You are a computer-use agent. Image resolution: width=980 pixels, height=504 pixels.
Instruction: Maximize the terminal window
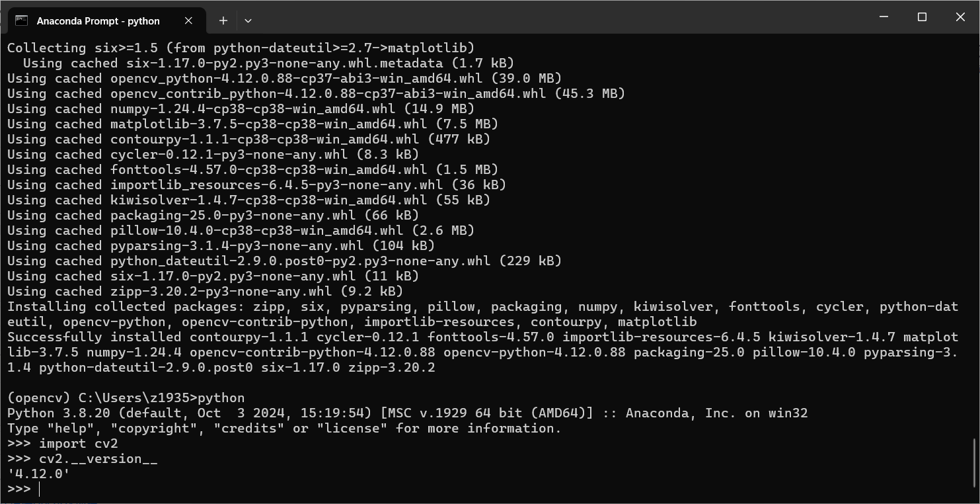[922, 18]
